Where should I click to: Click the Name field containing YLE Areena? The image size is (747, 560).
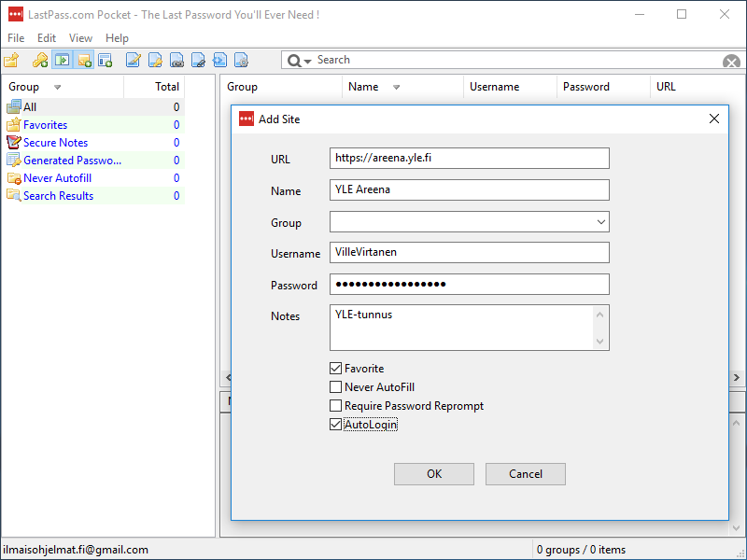(x=470, y=190)
